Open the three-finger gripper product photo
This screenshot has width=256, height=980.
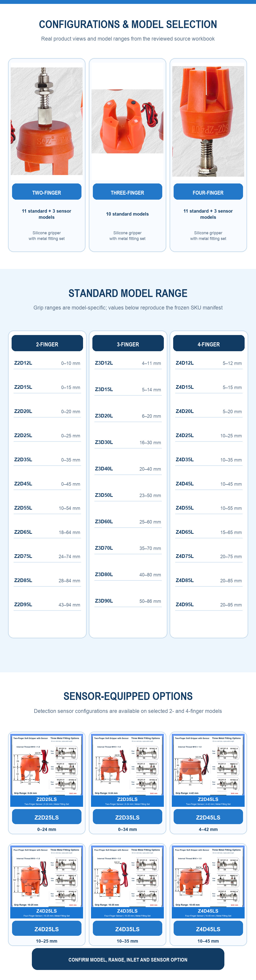pyautogui.click(x=127, y=121)
